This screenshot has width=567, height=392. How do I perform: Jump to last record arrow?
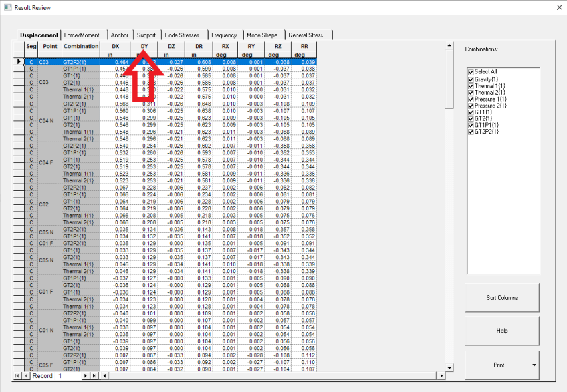tap(94, 376)
